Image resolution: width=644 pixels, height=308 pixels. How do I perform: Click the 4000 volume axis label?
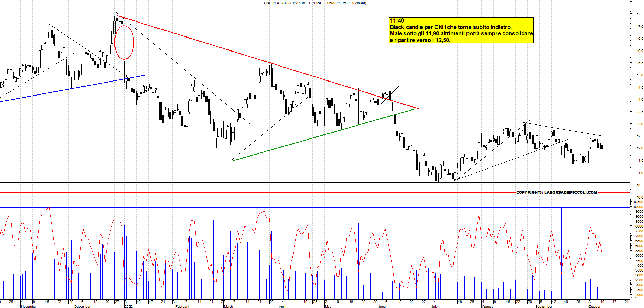pyautogui.click(x=639, y=266)
